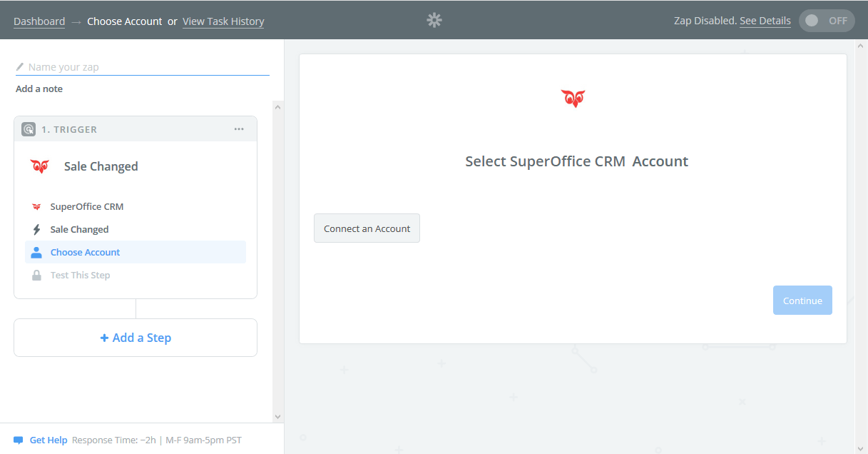The width and height of the screenshot is (868, 454).
Task: Open the trigger step three-dots menu
Action: [x=239, y=129]
